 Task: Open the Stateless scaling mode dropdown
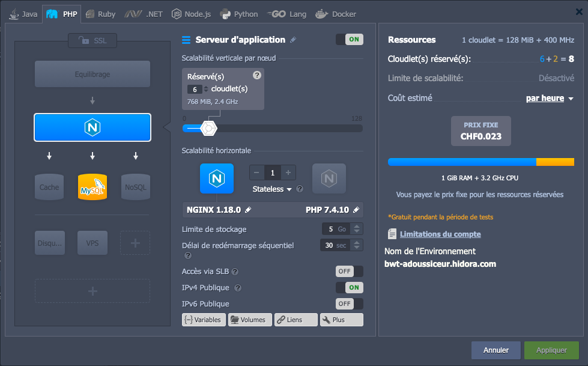click(272, 189)
